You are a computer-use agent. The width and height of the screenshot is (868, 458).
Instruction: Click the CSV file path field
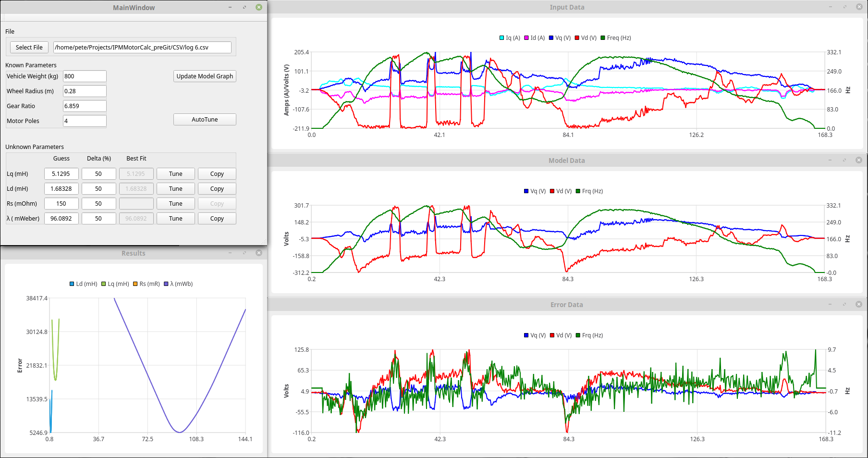(142, 47)
